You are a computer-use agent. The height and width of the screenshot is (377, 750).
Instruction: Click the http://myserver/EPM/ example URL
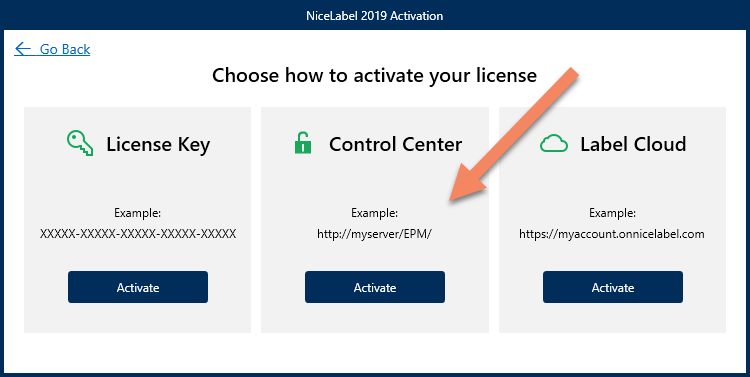pos(375,234)
